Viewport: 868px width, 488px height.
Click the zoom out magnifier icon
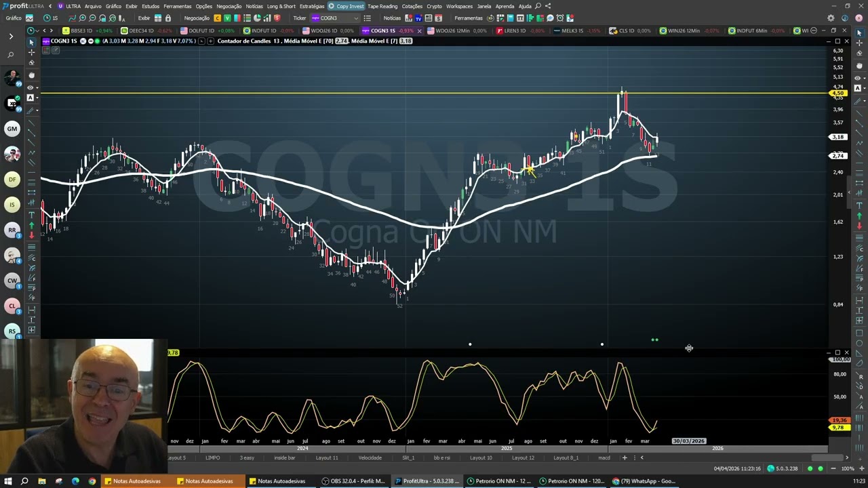tap(92, 18)
